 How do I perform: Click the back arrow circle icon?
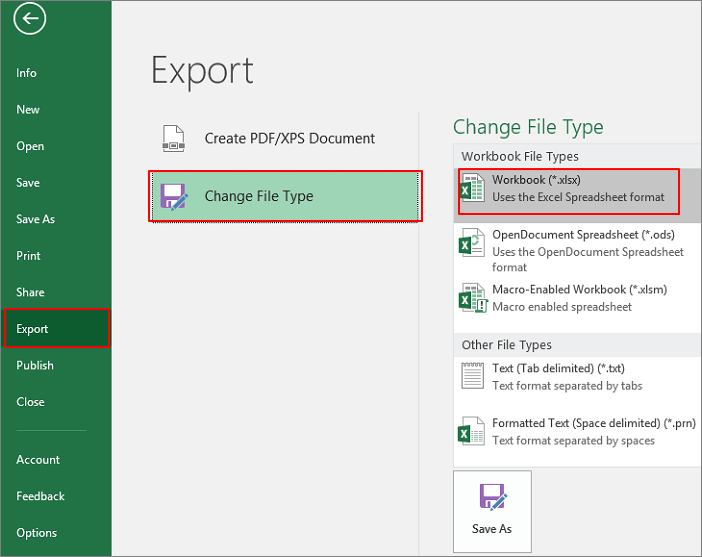(31, 18)
